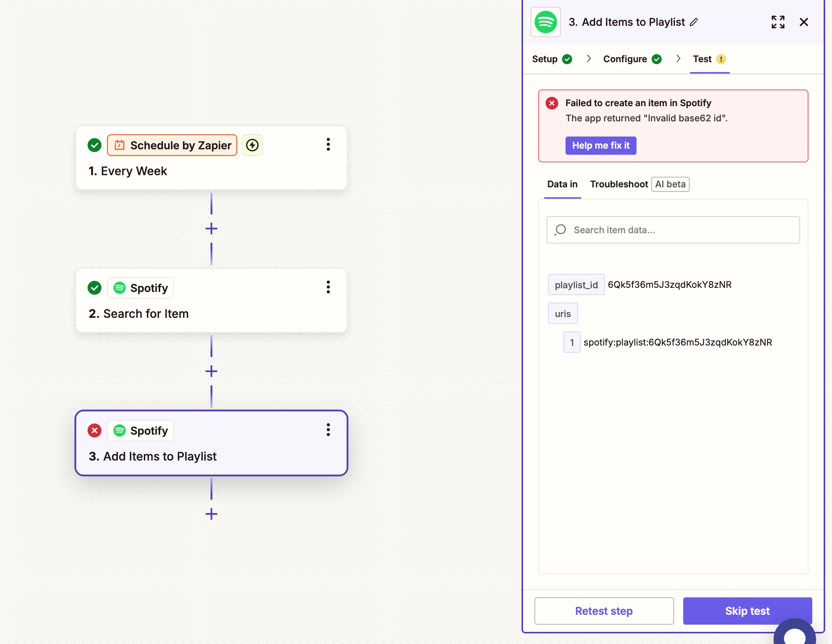Select the Search for Item step card
832x644 pixels.
coord(211,300)
